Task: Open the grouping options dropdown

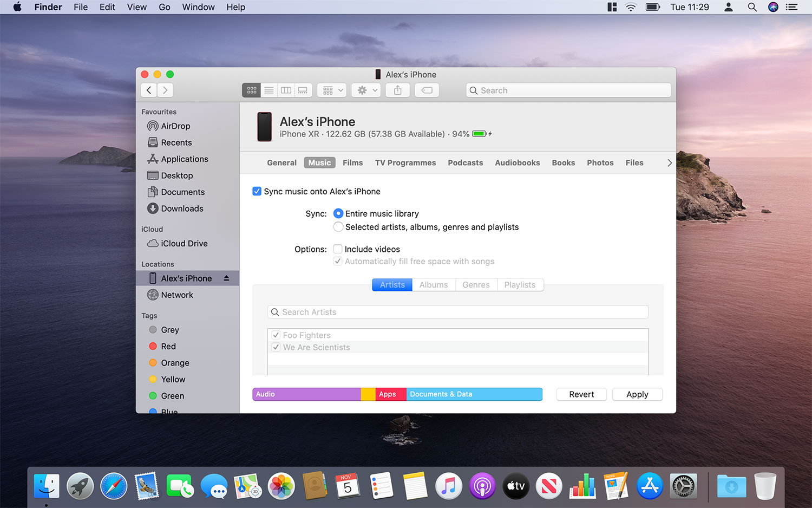Action: [x=331, y=90]
